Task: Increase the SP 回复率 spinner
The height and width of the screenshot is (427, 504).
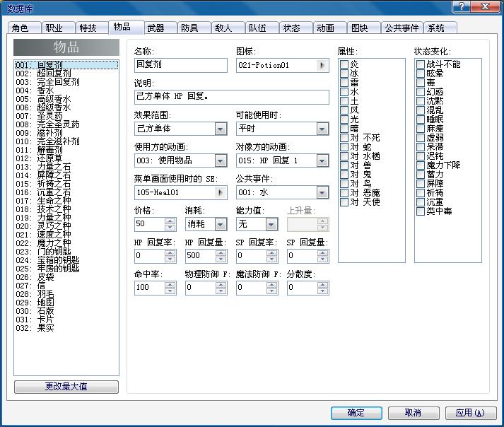Action: (271, 253)
